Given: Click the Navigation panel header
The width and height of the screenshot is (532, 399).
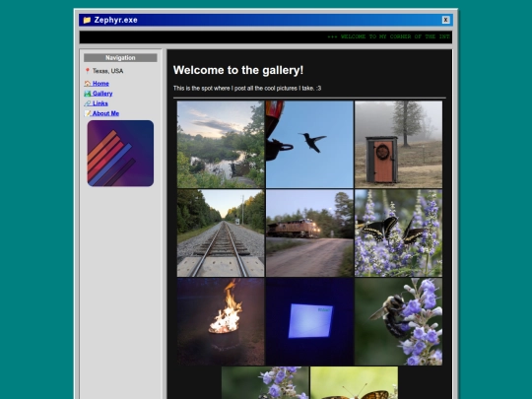Looking at the screenshot, I should pos(120,58).
